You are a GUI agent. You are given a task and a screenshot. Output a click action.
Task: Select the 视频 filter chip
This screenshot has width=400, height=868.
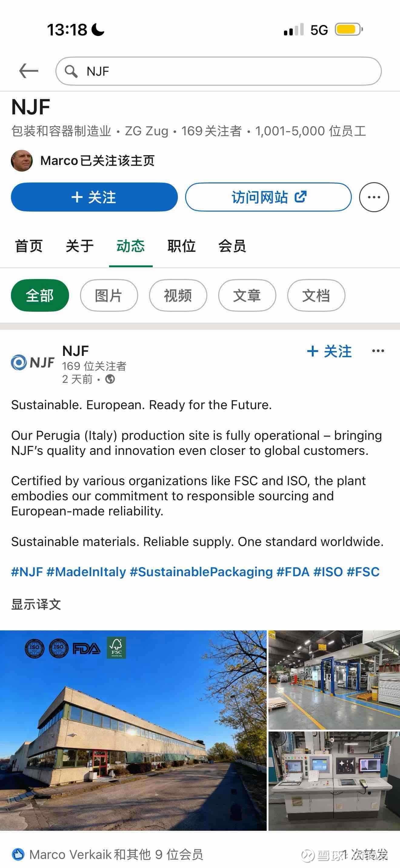(x=178, y=295)
